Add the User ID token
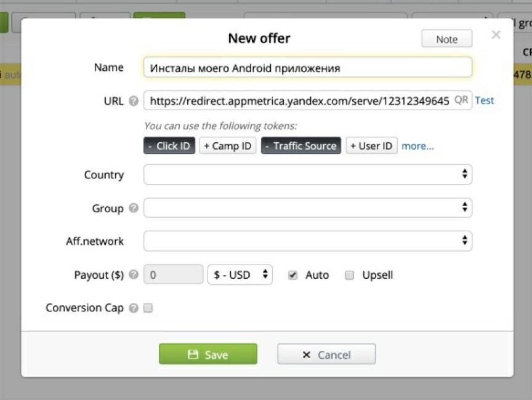Viewport: 532px width, 400px height. click(371, 146)
